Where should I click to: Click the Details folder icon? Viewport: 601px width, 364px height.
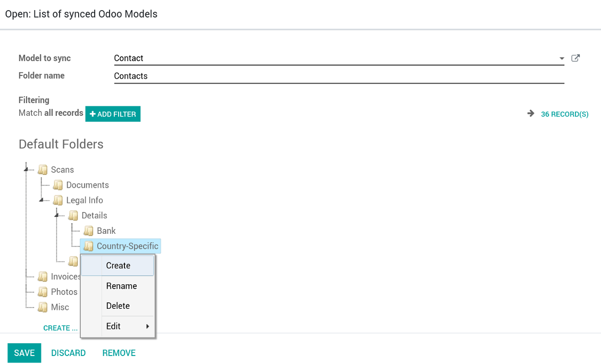click(73, 216)
